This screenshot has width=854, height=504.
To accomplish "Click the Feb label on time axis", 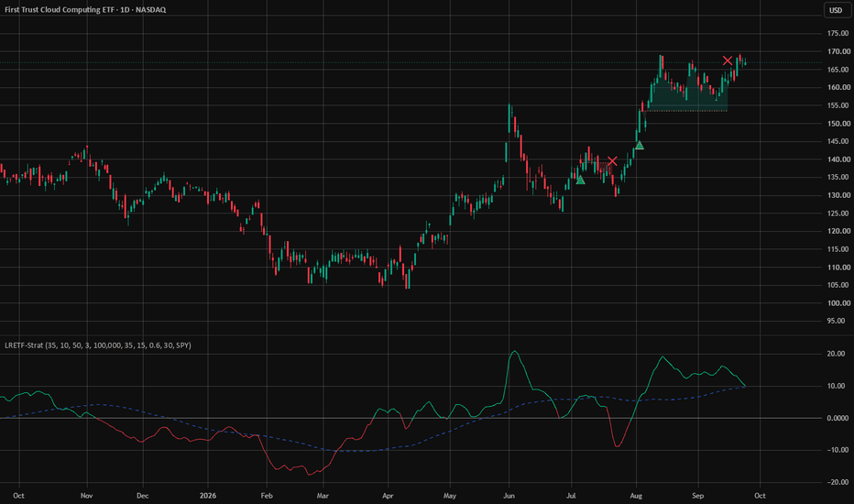I will pyautogui.click(x=267, y=496).
